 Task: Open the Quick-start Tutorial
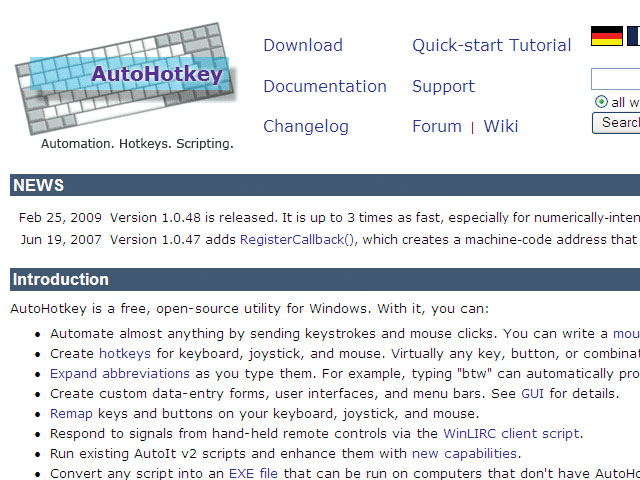click(x=491, y=45)
